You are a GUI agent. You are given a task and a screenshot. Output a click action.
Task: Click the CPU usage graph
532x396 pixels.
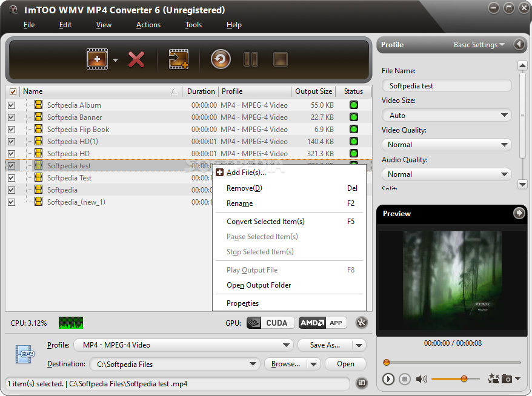pyautogui.click(x=71, y=323)
